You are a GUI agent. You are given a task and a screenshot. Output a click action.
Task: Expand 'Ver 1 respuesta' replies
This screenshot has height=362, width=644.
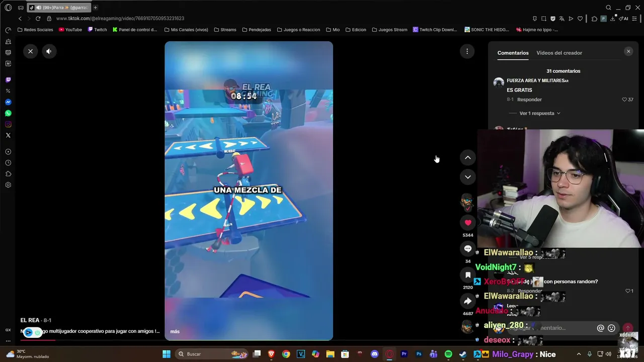540,114
